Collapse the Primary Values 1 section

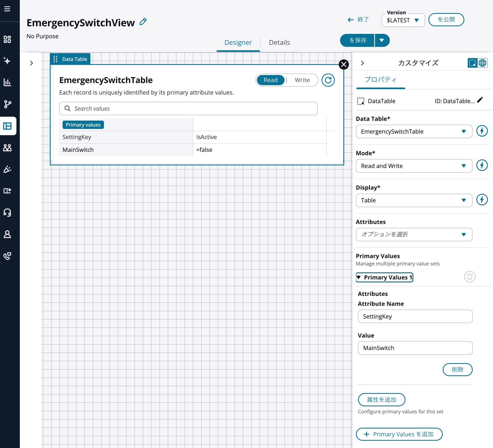coord(385,277)
